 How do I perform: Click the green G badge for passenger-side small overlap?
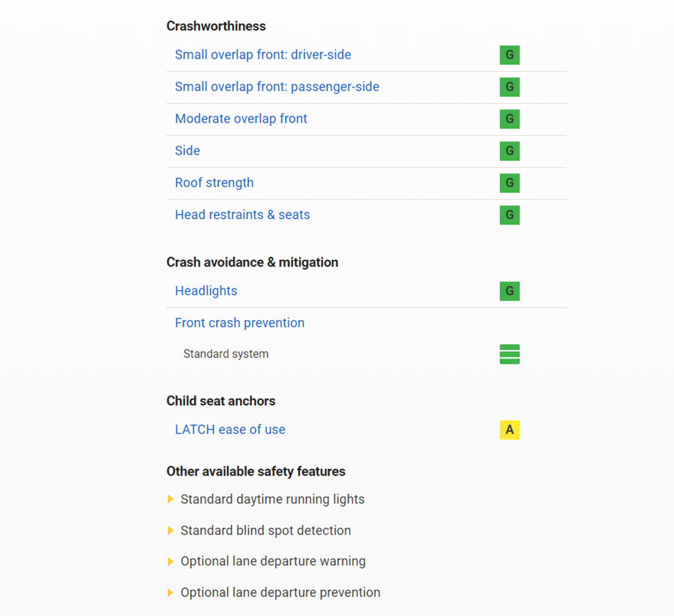509,87
